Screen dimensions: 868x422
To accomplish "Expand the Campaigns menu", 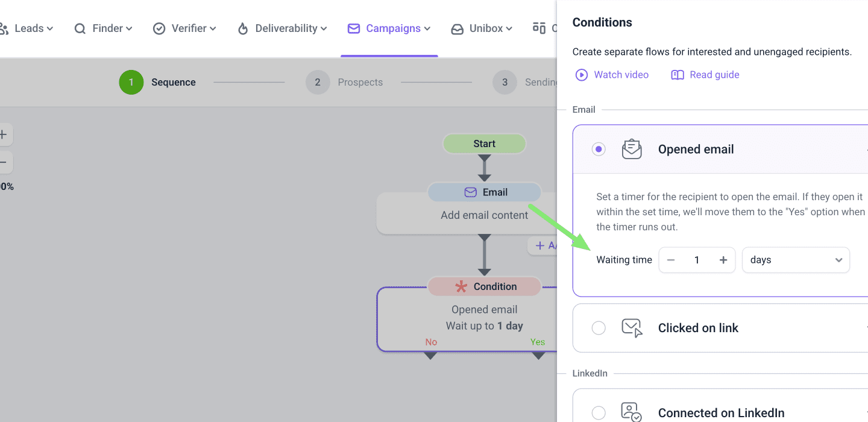I will 389,28.
